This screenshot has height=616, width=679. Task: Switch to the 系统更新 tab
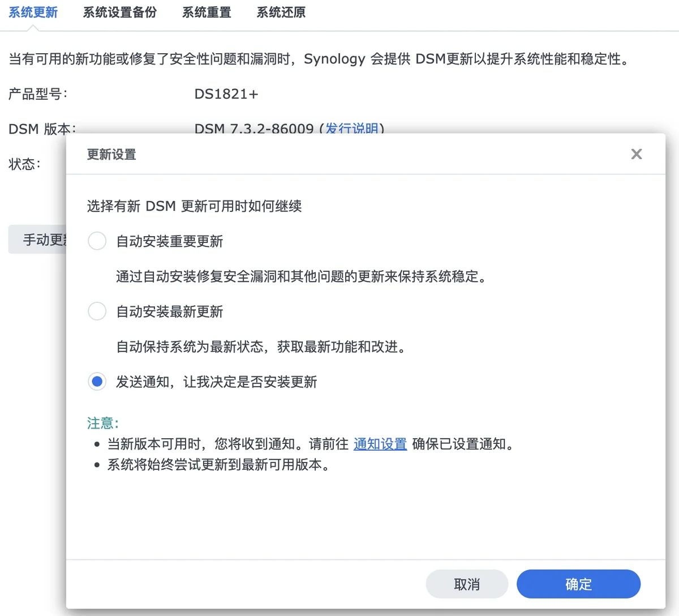coord(33,12)
